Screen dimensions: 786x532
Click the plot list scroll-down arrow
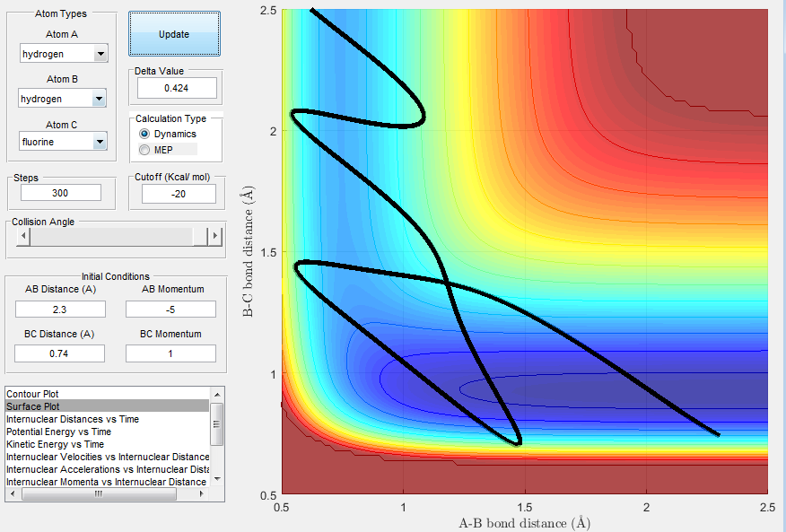tap(217, 479)
